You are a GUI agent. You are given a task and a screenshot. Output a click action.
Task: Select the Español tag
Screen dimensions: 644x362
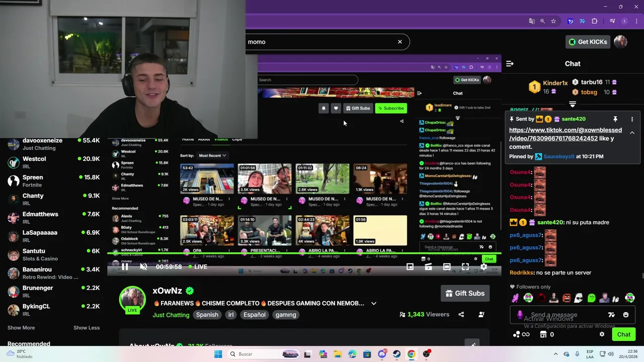(x=255, y=315)
